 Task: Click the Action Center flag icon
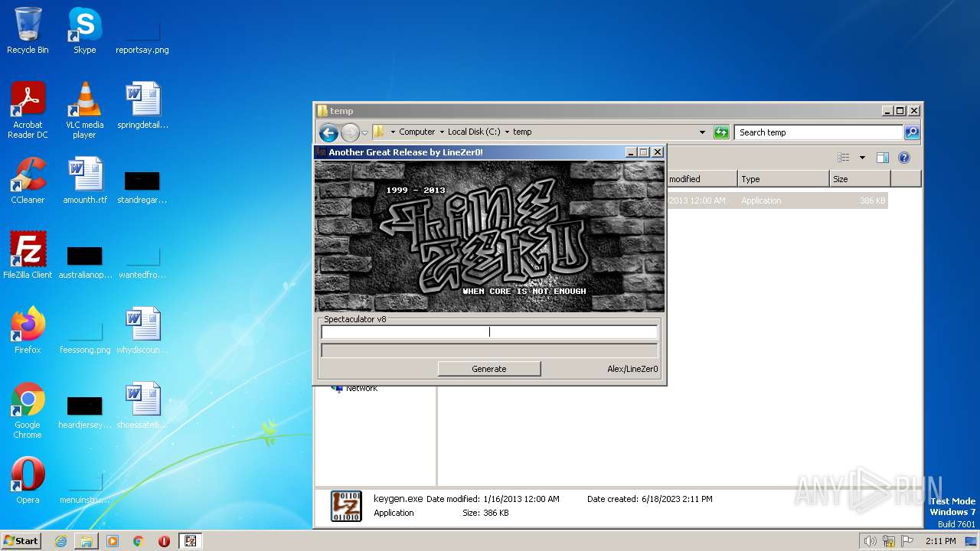click(906, 541)
